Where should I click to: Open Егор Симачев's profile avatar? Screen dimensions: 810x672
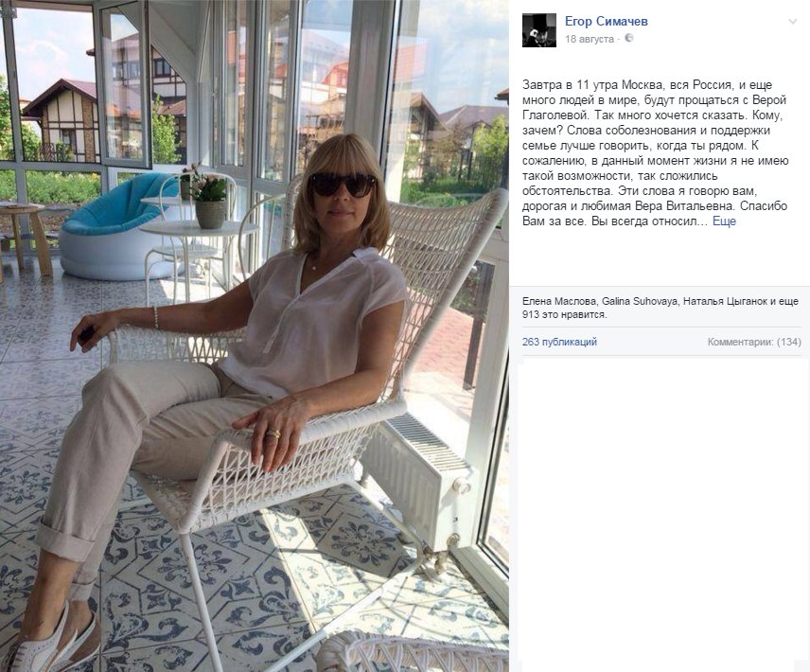point(539,30)
